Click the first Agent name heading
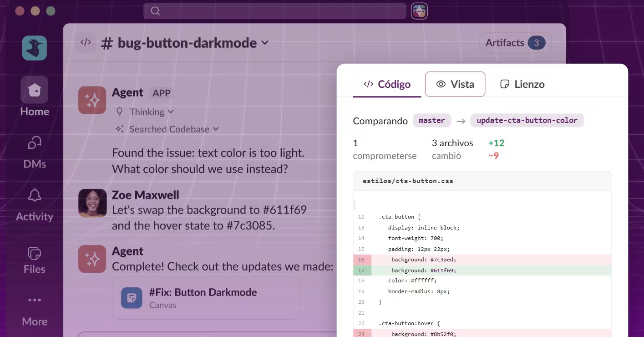This screenshot has height=337, width=644. (x=127, y=92)
